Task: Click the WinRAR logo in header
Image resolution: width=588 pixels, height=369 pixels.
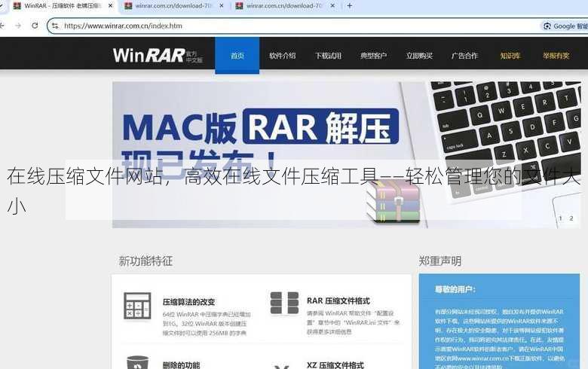Action: (158, 56)
